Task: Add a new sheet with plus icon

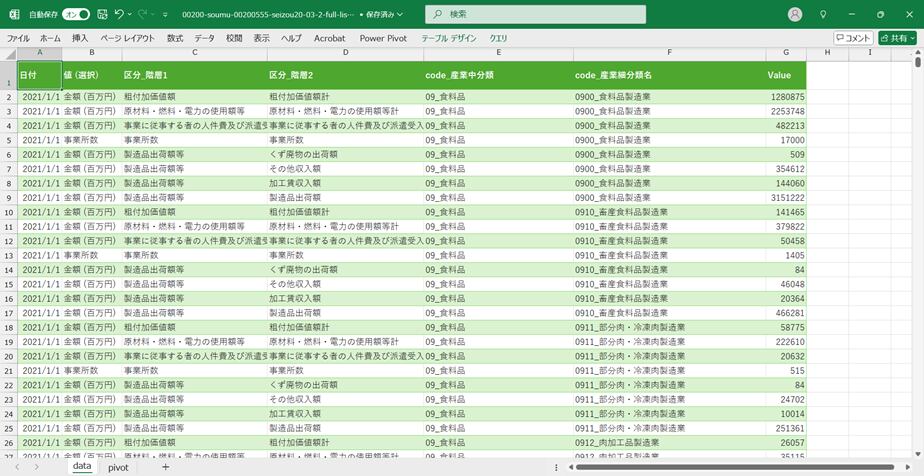Action: click(x=166, y=467)
